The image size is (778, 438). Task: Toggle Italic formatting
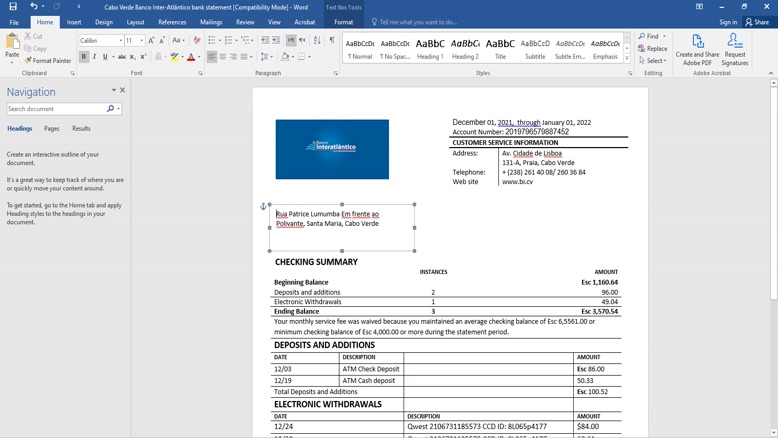click(94, 57)
